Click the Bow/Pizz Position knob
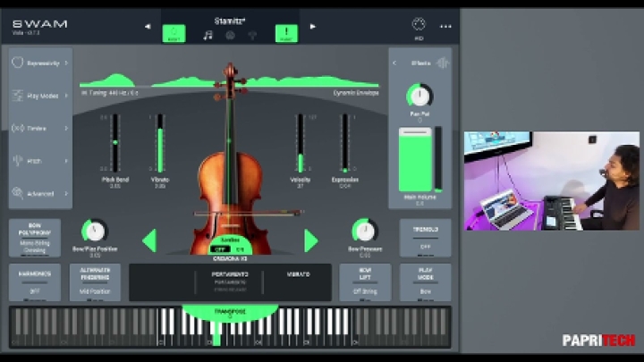Screen dimensions: 644x362 pos(95,232)
